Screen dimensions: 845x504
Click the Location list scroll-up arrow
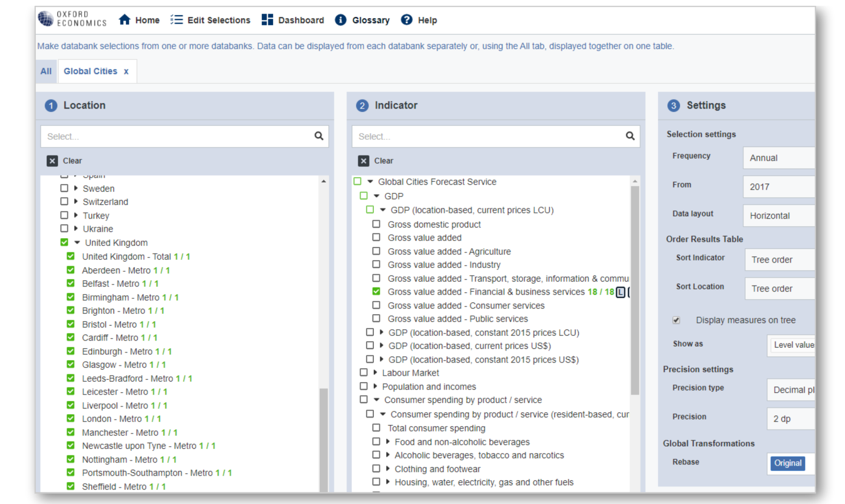click(x=324, y=181)
